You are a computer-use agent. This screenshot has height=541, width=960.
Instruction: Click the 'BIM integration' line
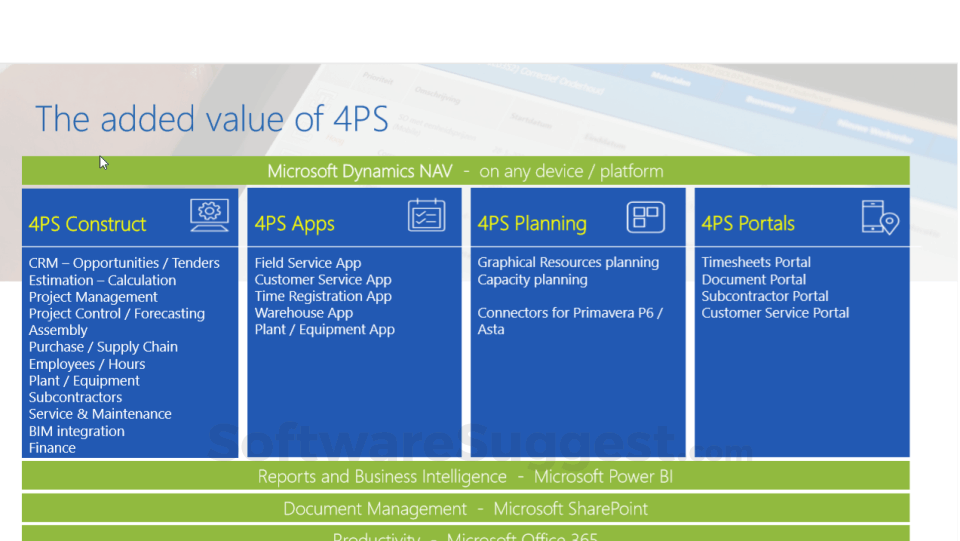77,431
